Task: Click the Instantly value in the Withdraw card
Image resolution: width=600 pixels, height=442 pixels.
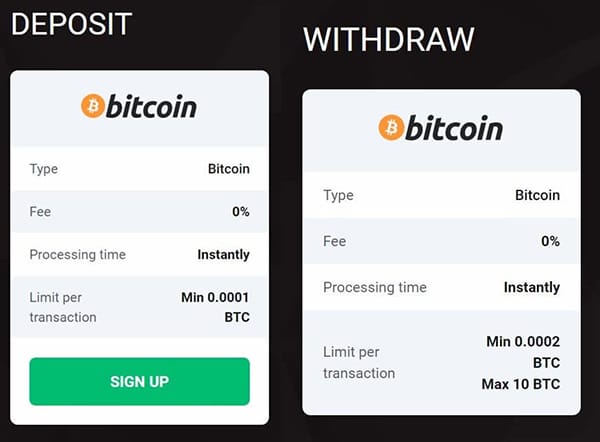Action: 531,287
